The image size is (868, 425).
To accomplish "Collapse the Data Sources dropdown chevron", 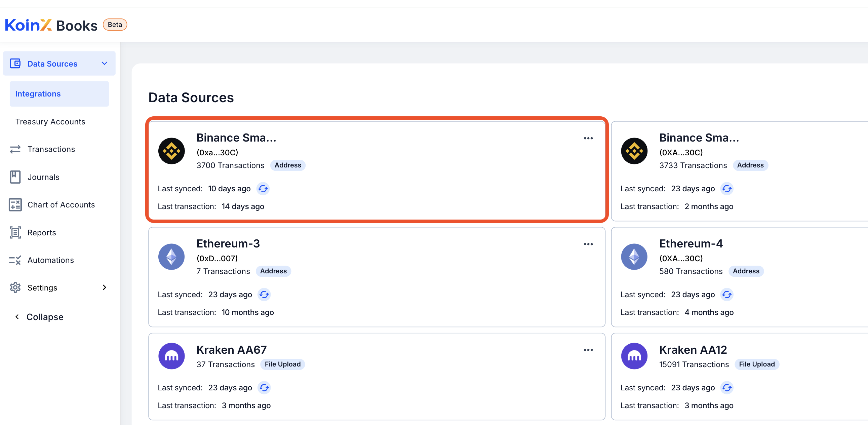I will click(x=105, y=63).
